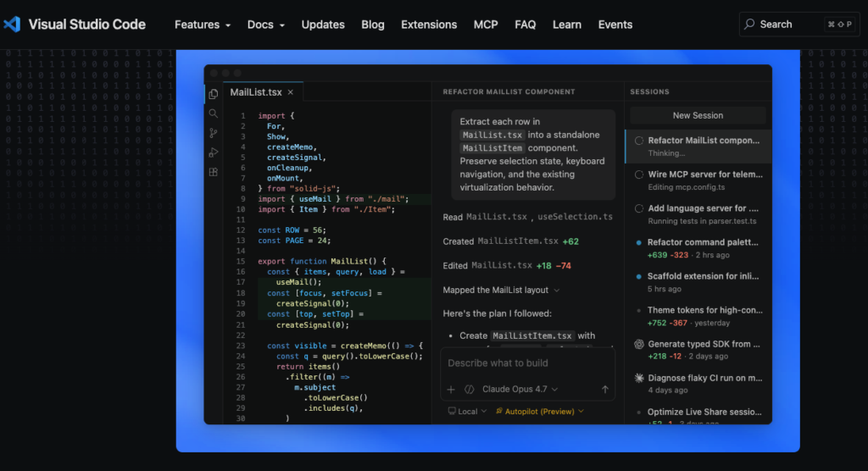Viewport: 868px width, 471px height.
Task: Click the status circle of Add language server session
Action: click(x=639, y=208)
